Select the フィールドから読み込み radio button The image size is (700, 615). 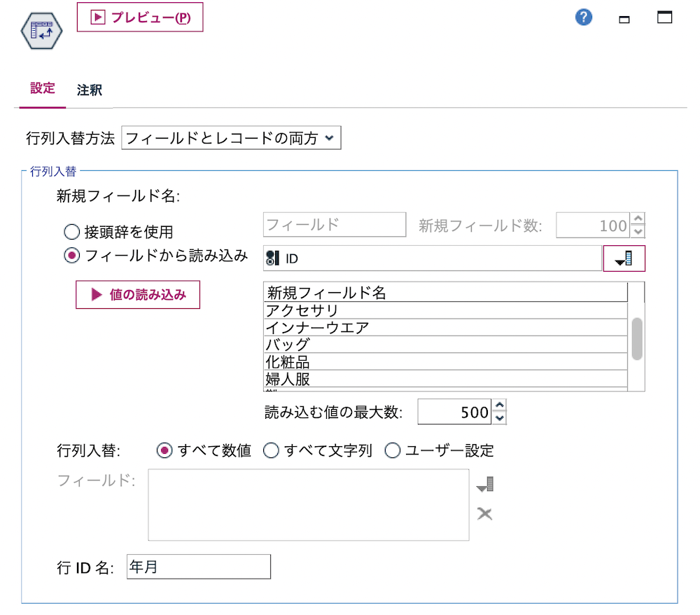[71, 256]
